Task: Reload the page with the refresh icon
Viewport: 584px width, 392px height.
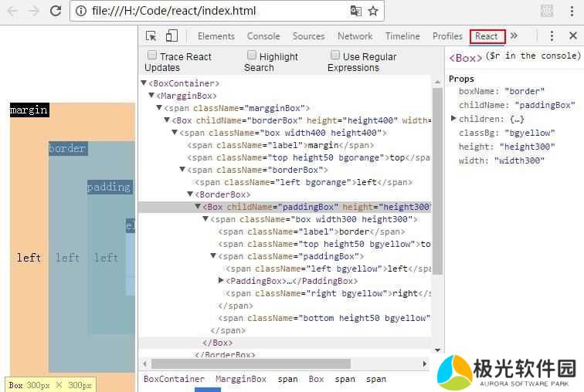Action: coord(56,11)
